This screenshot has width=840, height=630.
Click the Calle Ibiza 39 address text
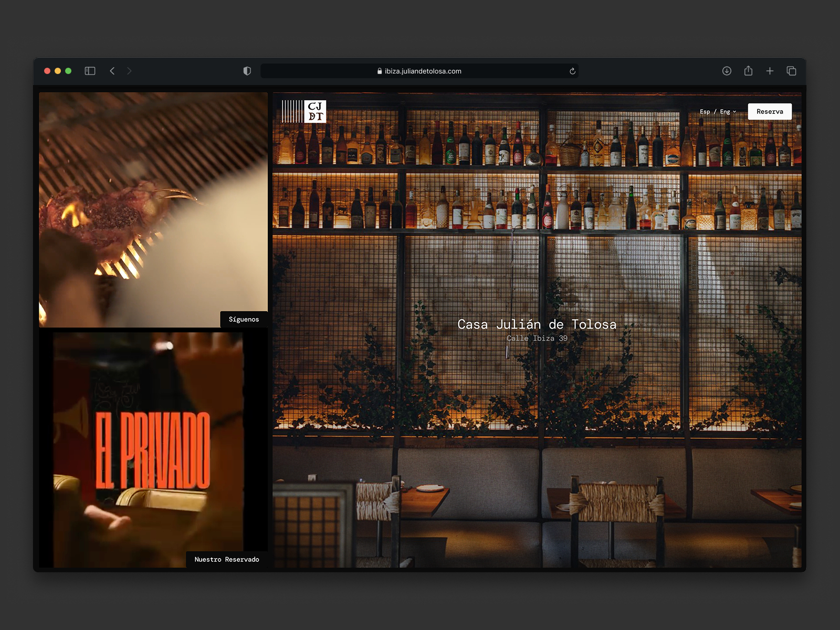537,338
